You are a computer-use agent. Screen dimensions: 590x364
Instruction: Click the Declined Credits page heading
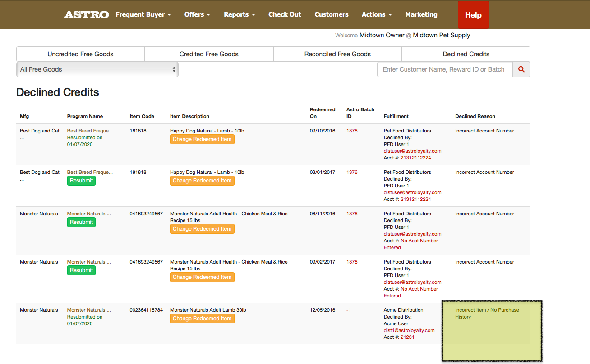click(x=58, y=92)
